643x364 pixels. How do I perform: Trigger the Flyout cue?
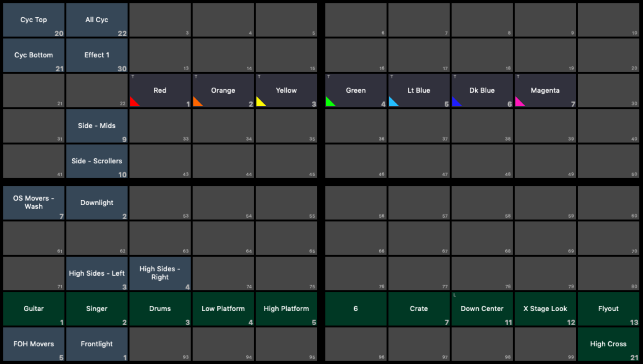point(608,309)
